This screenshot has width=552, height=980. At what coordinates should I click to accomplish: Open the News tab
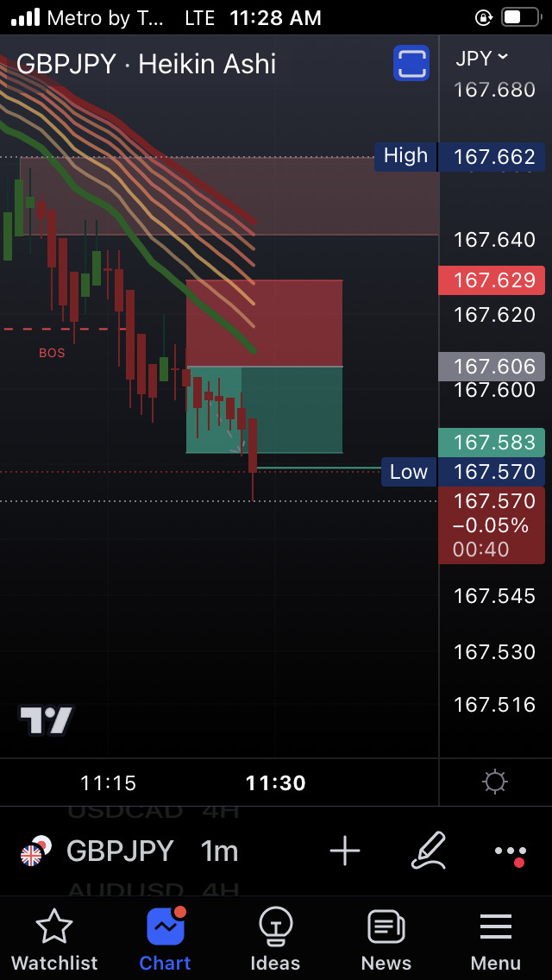pyautogui.click(x=386, y=940)
